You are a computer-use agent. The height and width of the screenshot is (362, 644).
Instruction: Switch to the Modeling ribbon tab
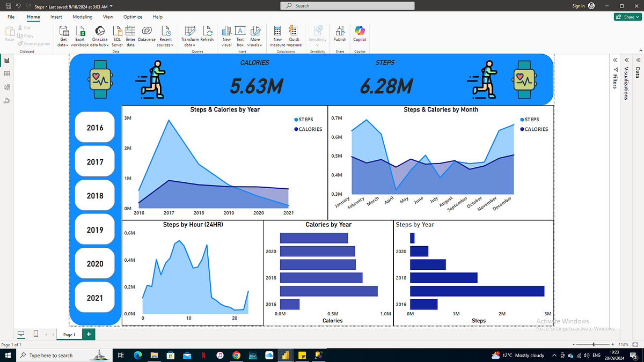[x=82, y=17]
